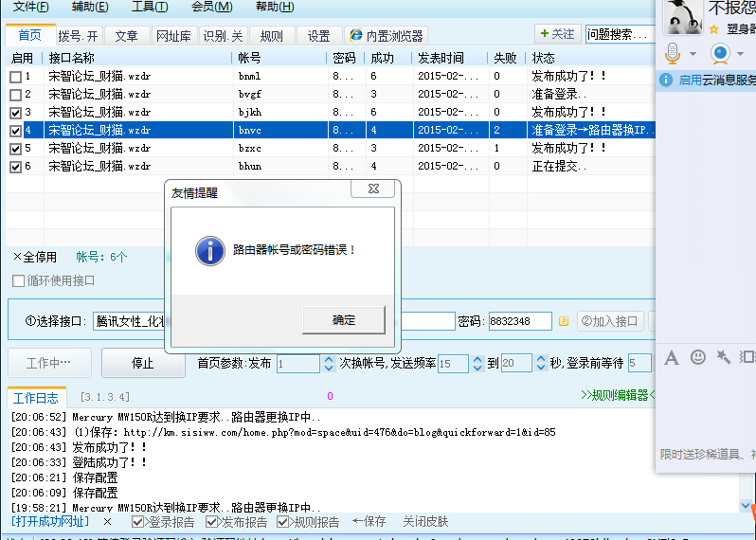Image resolution: width=756 pixels, height=540 pixels.
Task: Open the 文件(F) menu
Action: click(x=30, y=7)
